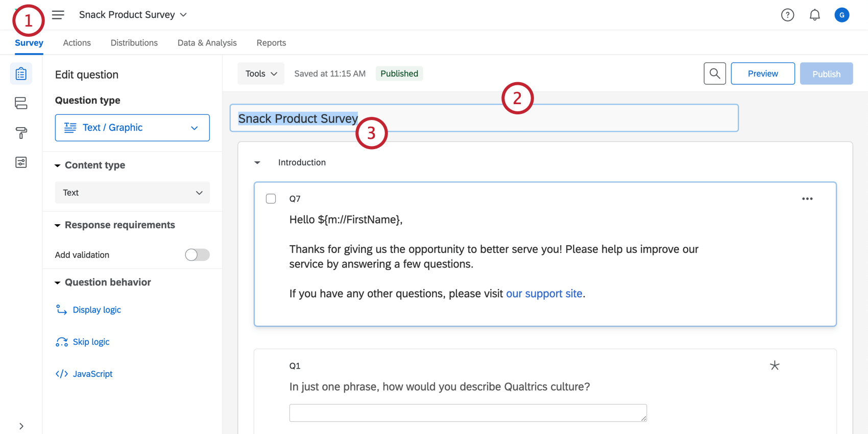Image resolution: width=868 pixels, height=434 pixels.
Task: Click the Preview button
Action: (x=762, y=74)
